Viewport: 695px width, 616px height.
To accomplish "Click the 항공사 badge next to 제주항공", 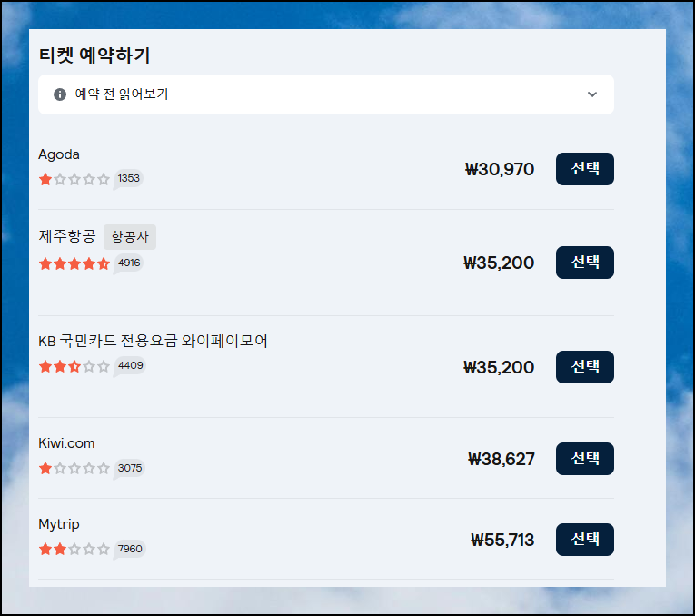I will 130,237.
